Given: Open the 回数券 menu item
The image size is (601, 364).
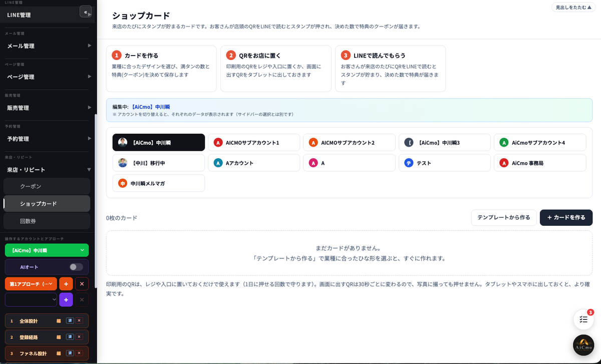Looking at the screenshot, I should [x=47, y=221].
